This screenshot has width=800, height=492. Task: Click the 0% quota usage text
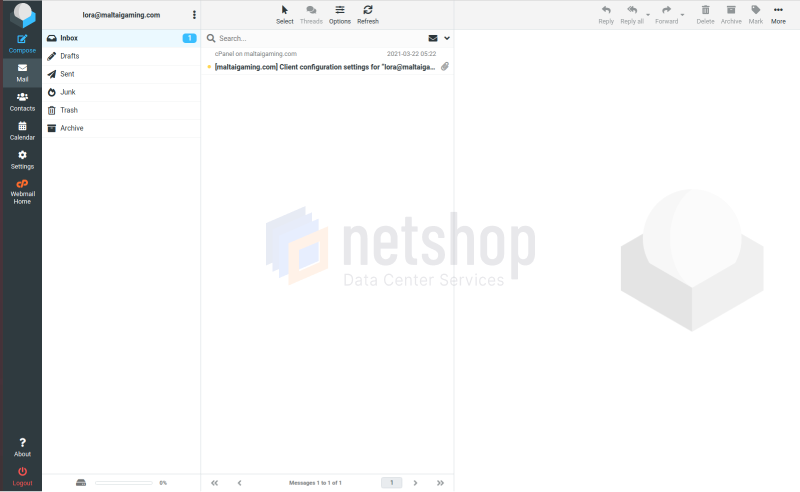[163, 483]
